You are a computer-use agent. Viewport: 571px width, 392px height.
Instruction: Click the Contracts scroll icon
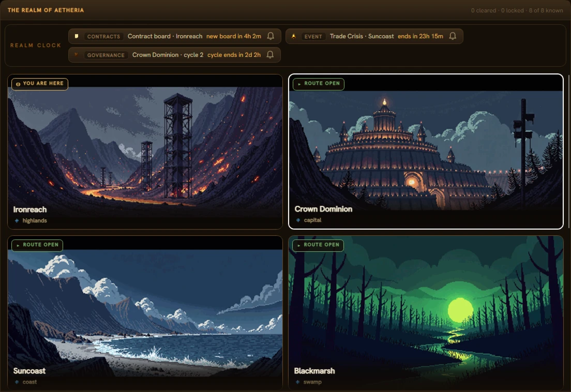click(77, 36)
